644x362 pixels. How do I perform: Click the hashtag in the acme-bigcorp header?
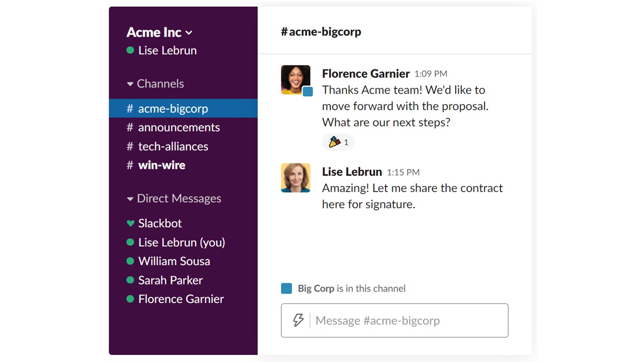284,32
